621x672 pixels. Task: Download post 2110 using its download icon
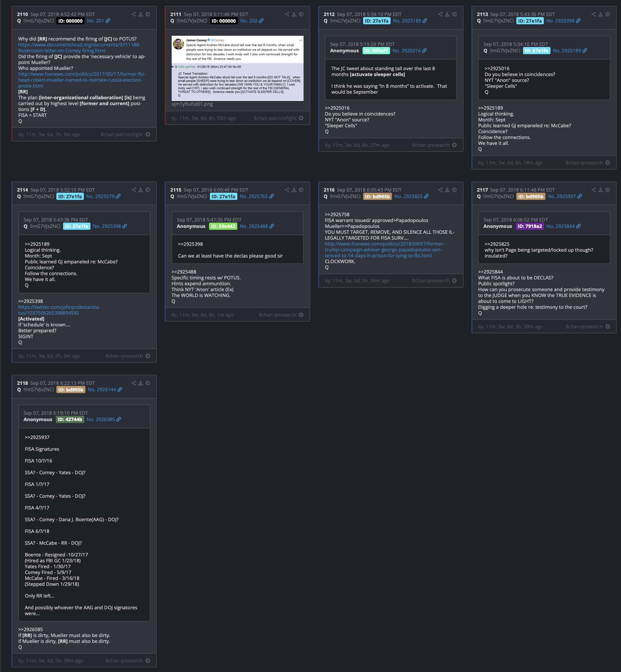click(140, 14)
